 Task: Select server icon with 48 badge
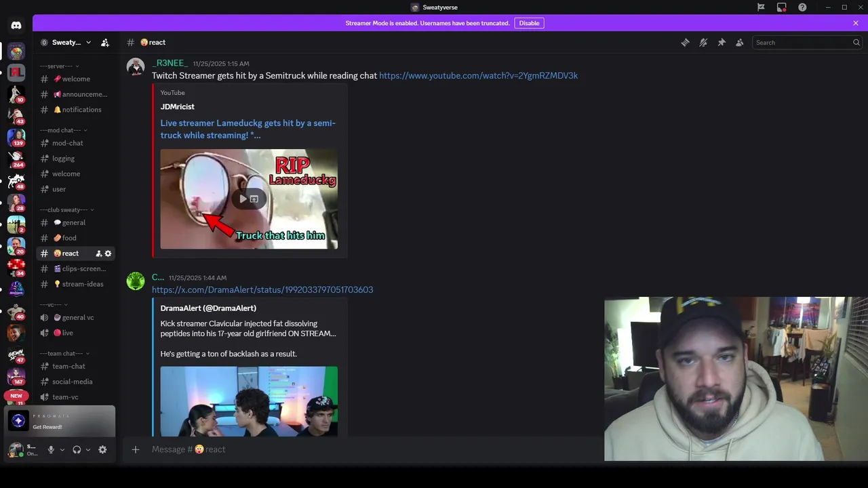16,180
